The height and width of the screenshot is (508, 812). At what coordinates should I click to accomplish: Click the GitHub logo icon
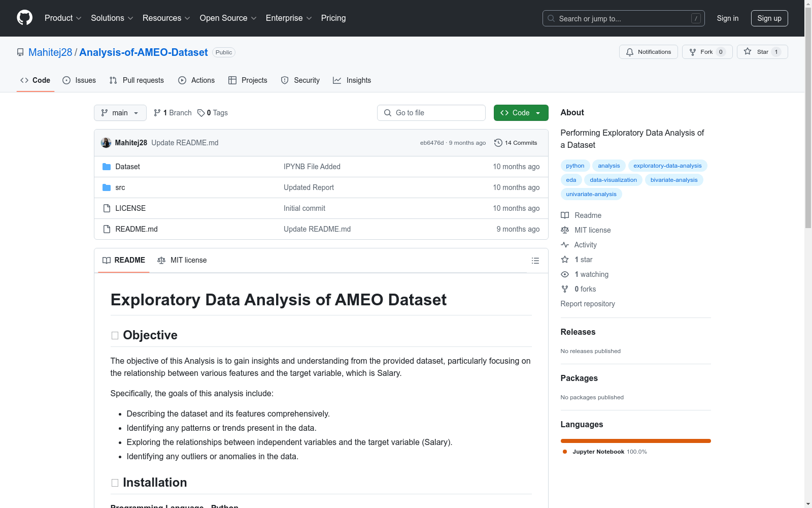[24, 18]
